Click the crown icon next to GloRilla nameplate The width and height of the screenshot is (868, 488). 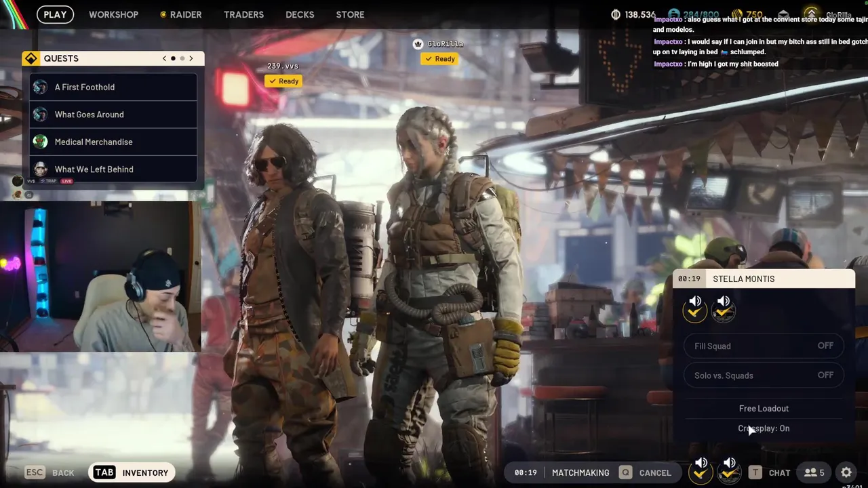[418, 44]
